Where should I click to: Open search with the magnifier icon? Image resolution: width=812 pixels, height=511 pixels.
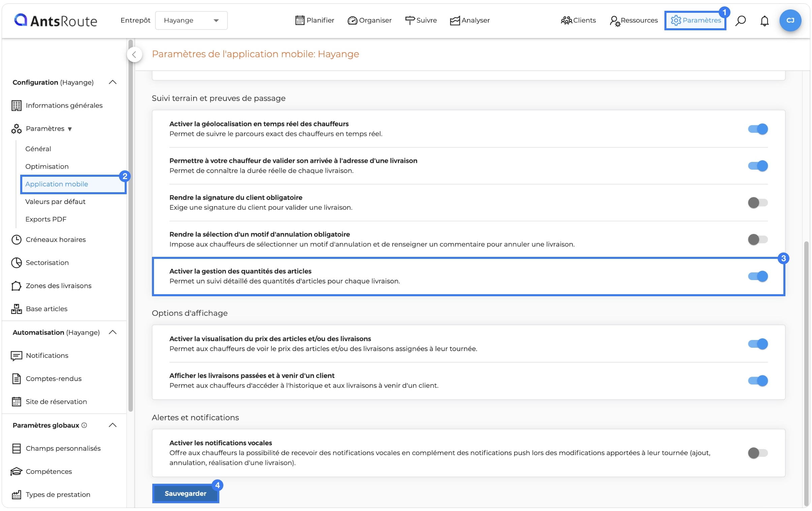741,21
